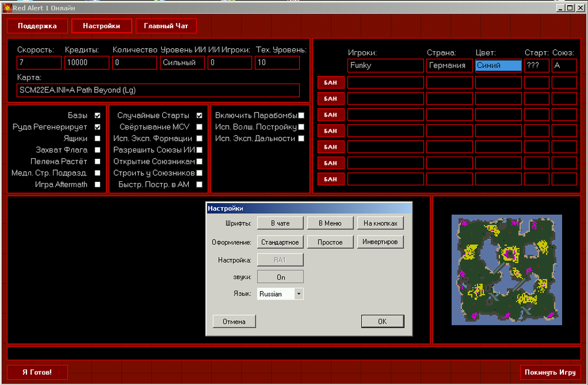Screen dimensions: 588x385
Task: Open the Количество field
Action: (x=134, y=63)
